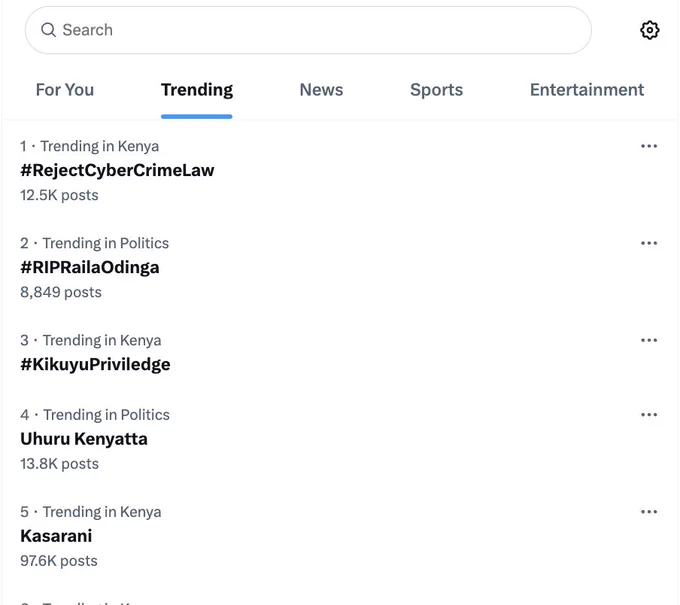The height and width of the screenshot is (605, 680).
Task: Click the magnifier icon in search bar
Action: (x=48, y=30)
